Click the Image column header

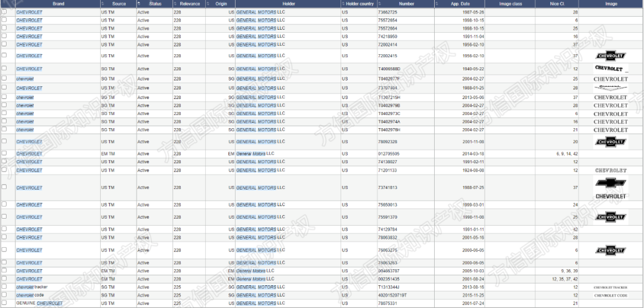[611, 4]
